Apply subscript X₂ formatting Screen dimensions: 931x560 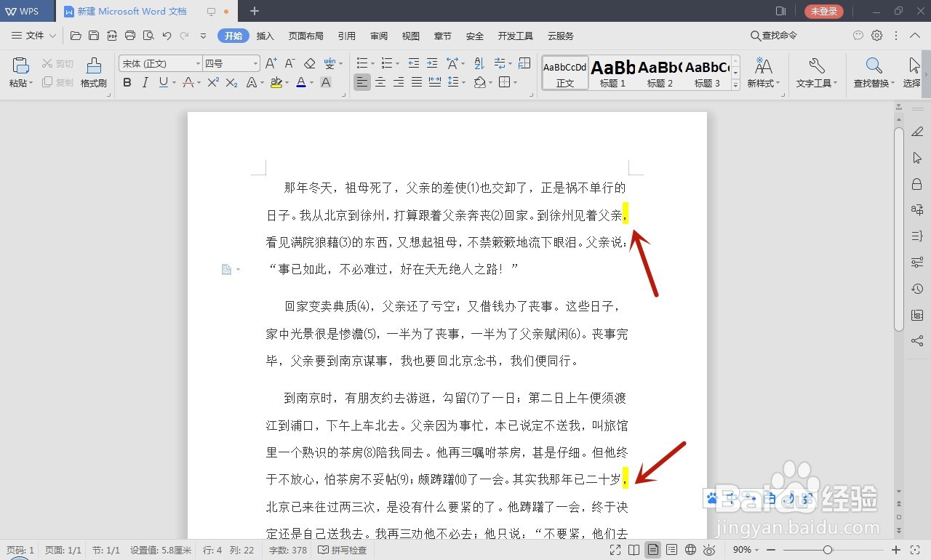coord(231,83)
